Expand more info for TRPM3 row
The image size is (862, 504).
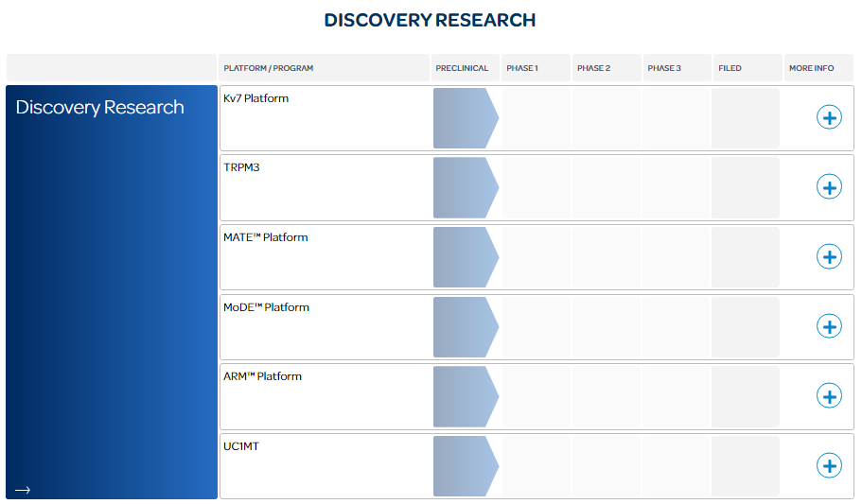click(x=829, y=187)
